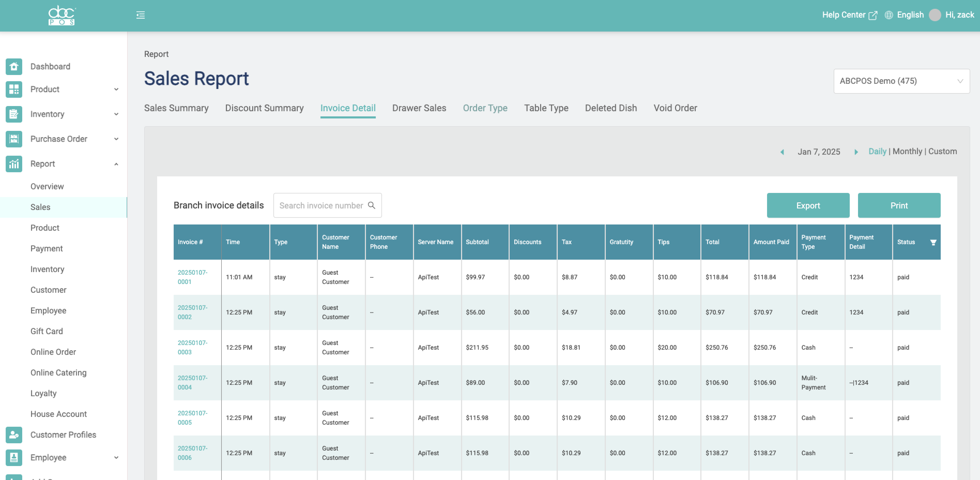Click the Inventory notepad icon in sidebar
The width and height of the screenshot is (980, 480).
coord(14,114)
